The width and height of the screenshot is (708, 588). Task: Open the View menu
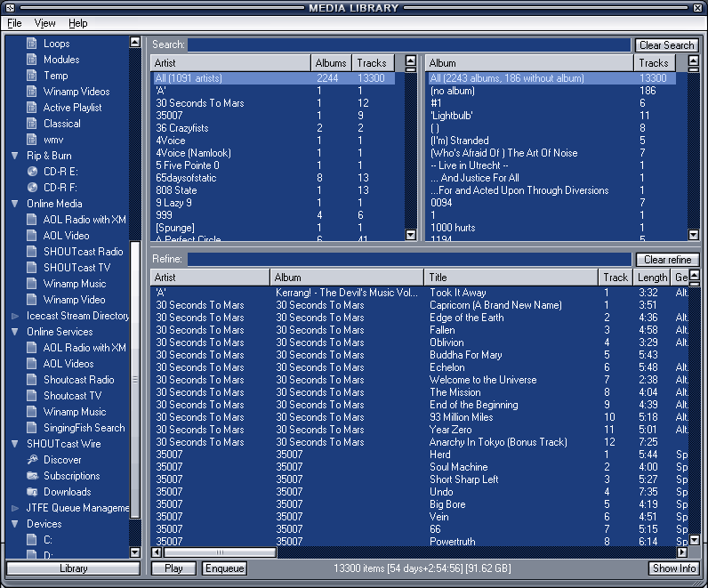tap(44, 23)
